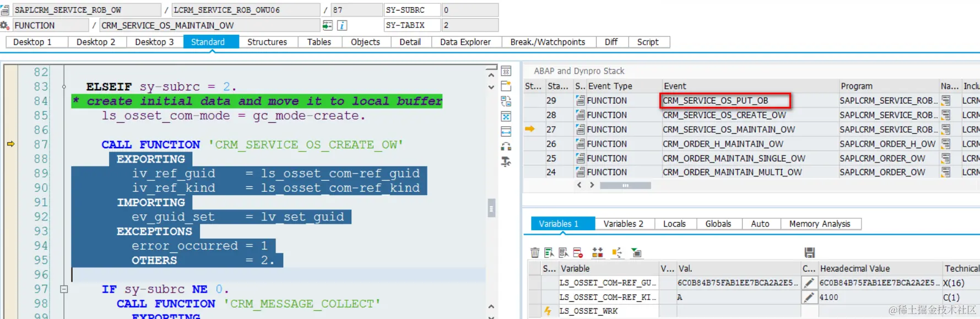Click the gray-list cursor icon in Variables toolbar
980x319 pixels.
click(563, 252)
